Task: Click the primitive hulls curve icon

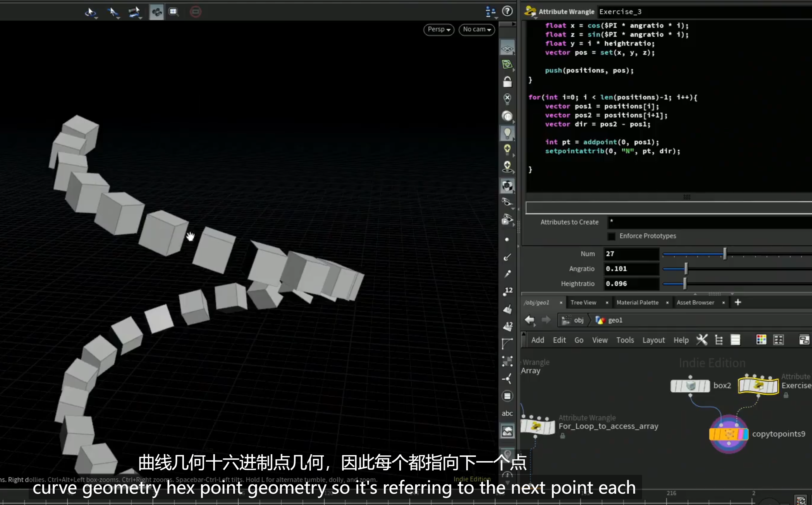Action: pyautogui.click(x=507, y=344)
